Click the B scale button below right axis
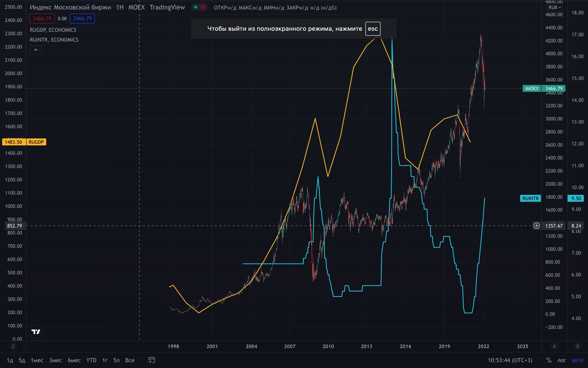 point(577,346)
